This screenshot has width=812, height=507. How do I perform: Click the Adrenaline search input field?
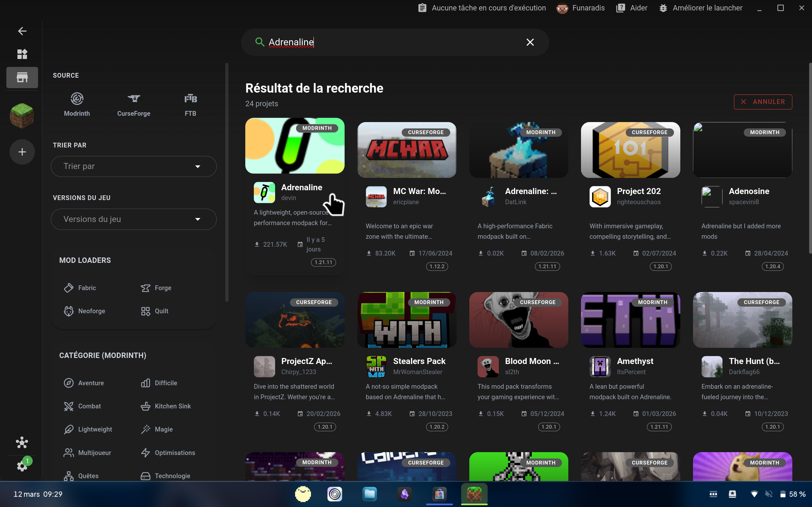(x=395, y=42)
